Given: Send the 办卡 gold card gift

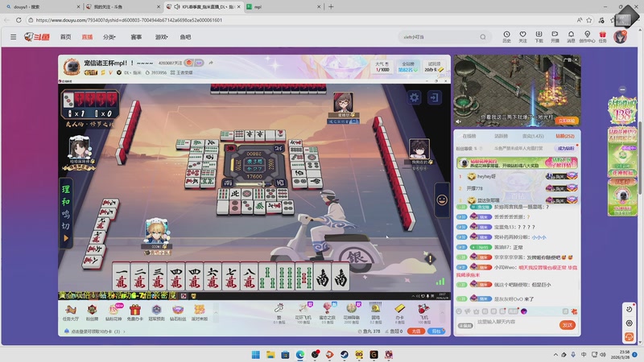Looking at the screenshot, I should pyautogui.click(x=399, y=313).
